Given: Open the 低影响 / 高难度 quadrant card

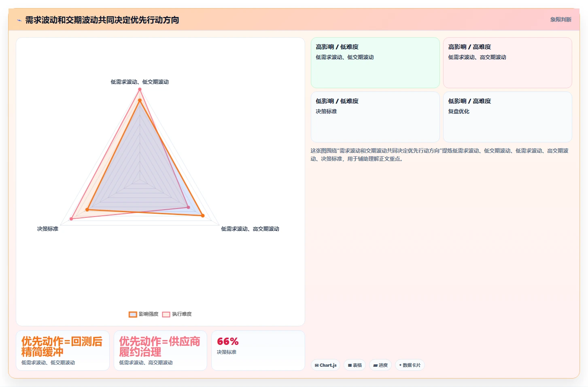Looking at the screenshot, I should coord(507,117).
